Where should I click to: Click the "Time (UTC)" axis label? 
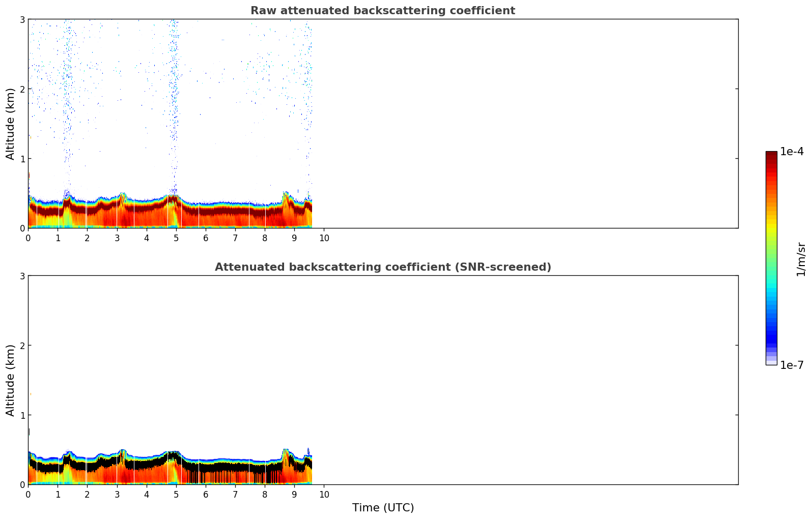[383, 507]
